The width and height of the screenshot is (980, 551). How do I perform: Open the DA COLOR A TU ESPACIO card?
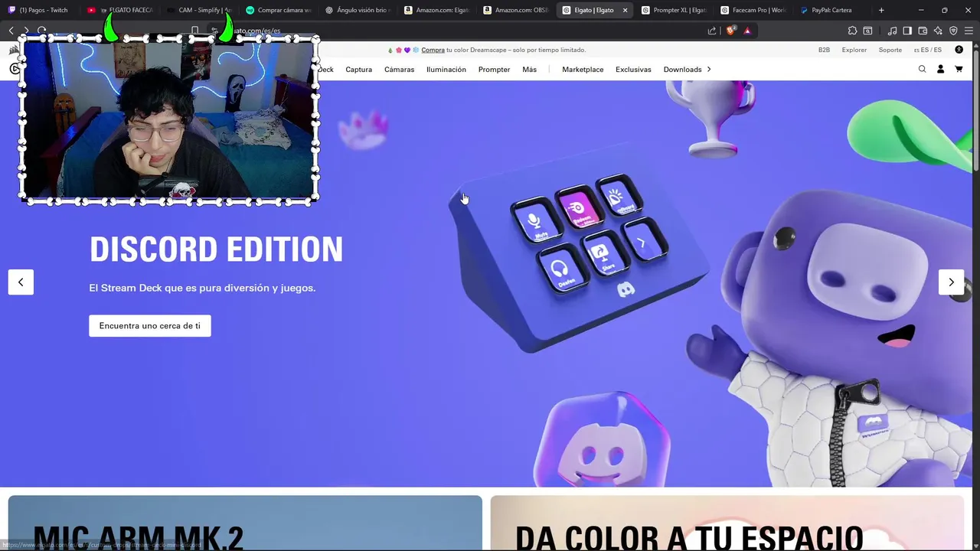(727, 523)
